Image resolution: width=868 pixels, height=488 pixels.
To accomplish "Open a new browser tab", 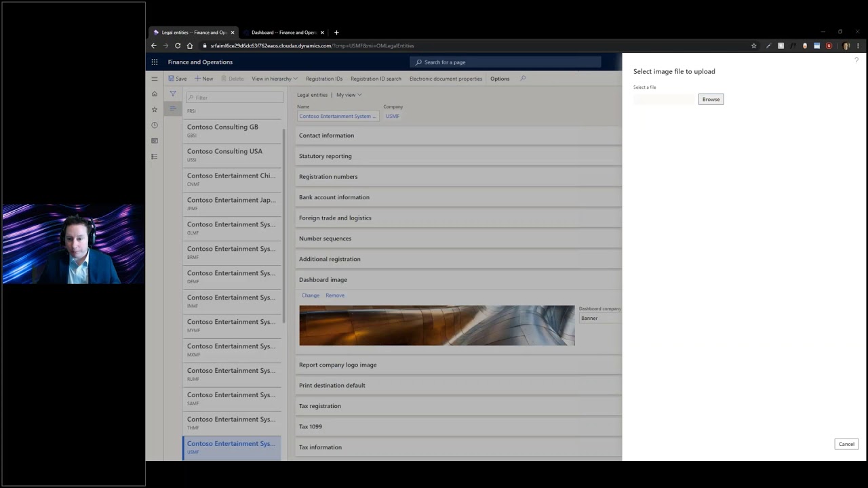I will click(x=336, y=33).
